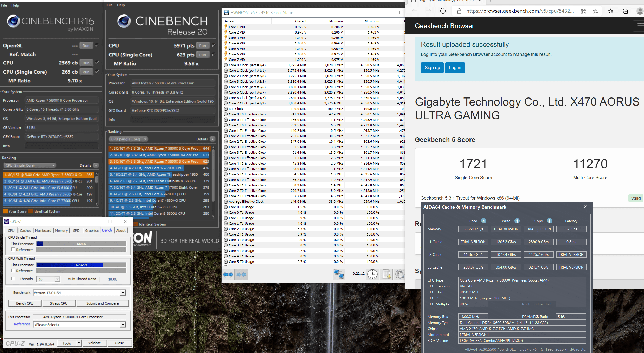Click HWiNFO logging sheet icon
Screen dimensions: 644x353
tap(386, 274)
